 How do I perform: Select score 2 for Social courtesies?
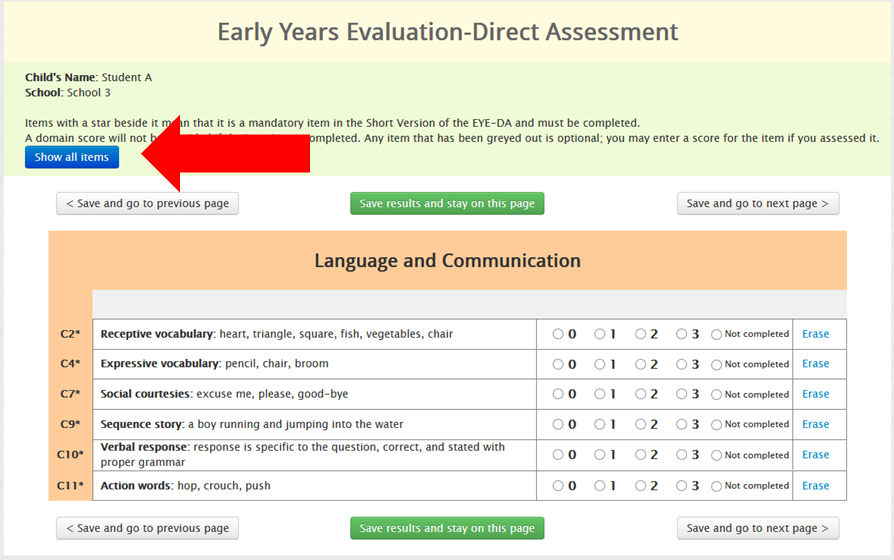pos(640,394)
